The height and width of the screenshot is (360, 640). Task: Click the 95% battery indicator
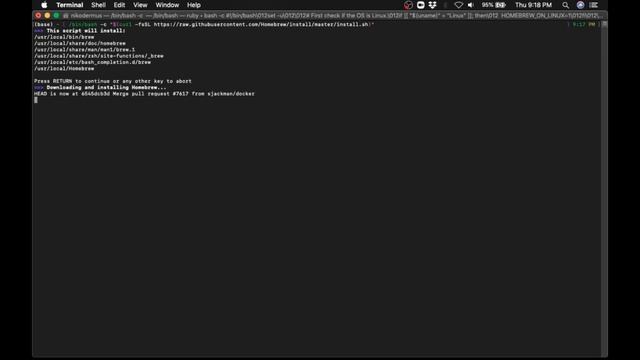tap(493, 5)
